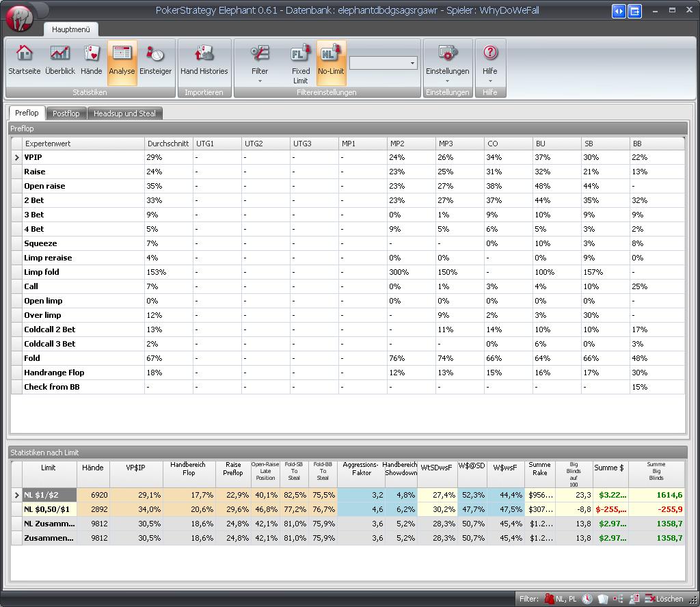Open Einstellungen settings menu

[447, 64]
